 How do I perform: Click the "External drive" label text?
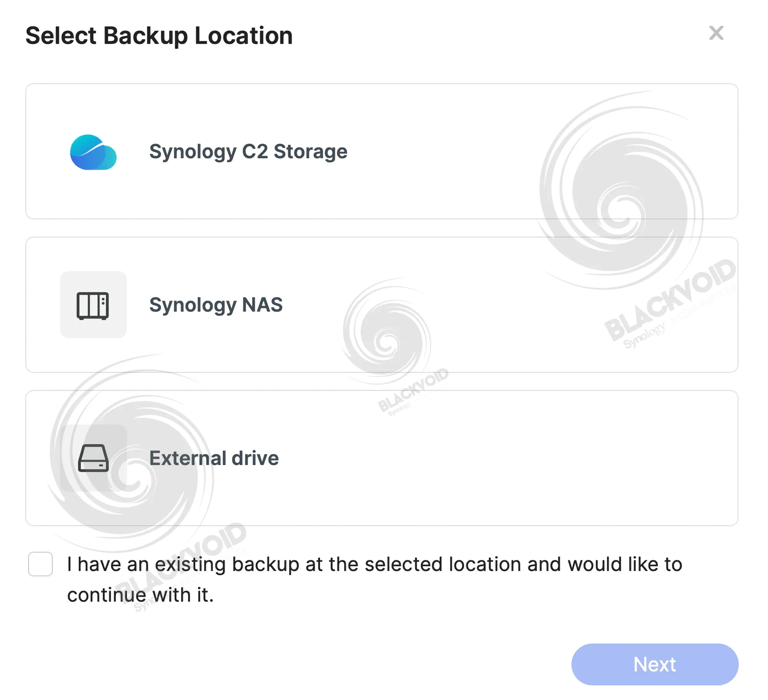coord(214,458)
